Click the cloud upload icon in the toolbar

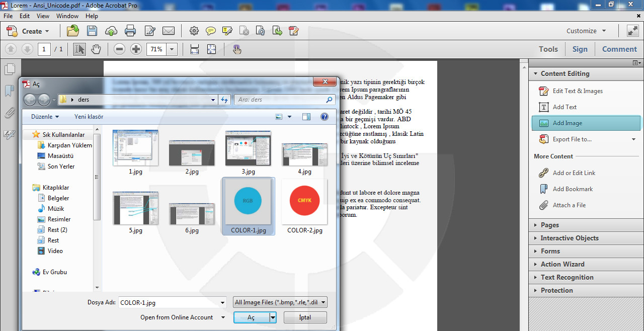click(111, 31)
